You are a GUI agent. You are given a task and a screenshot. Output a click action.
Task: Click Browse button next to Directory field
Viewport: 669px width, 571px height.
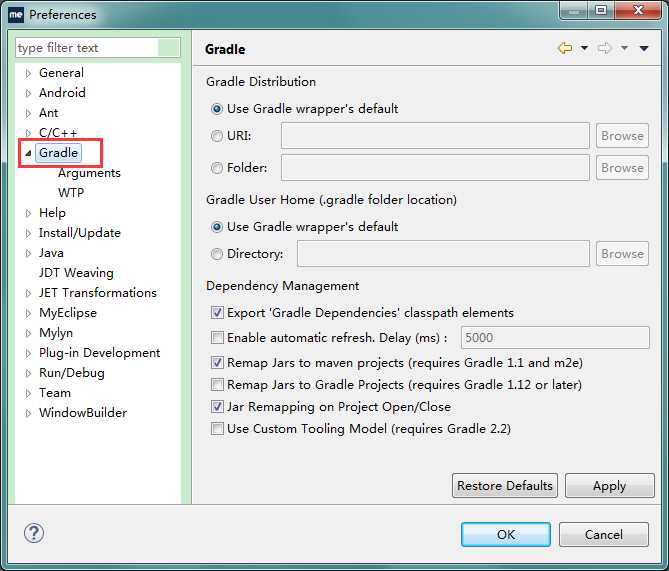point(622,253)
